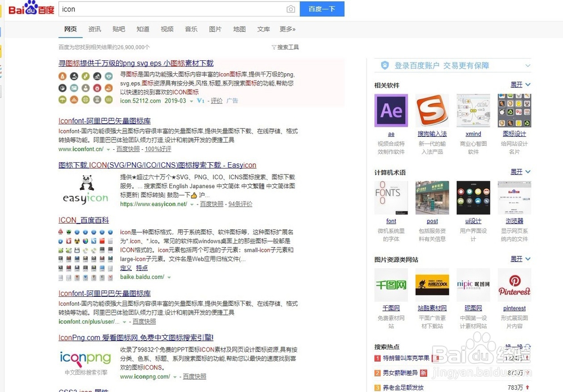Click the xmind mind-map thumbnail
This screenshot has width=563, height=392.
(473, 110)
